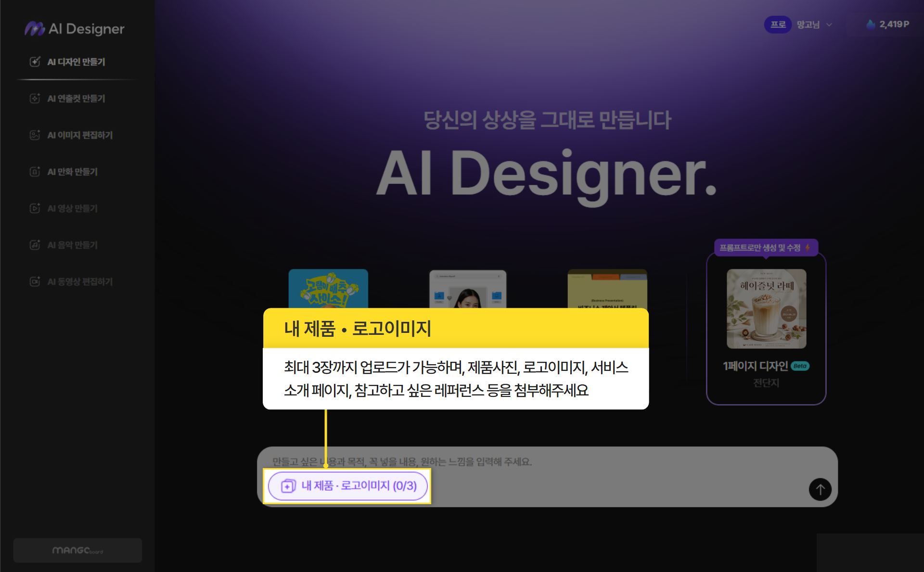Click the AI 이미지 편집하기 sidebar icon
This screenshot has height=572, width=924.
[35, 135]
